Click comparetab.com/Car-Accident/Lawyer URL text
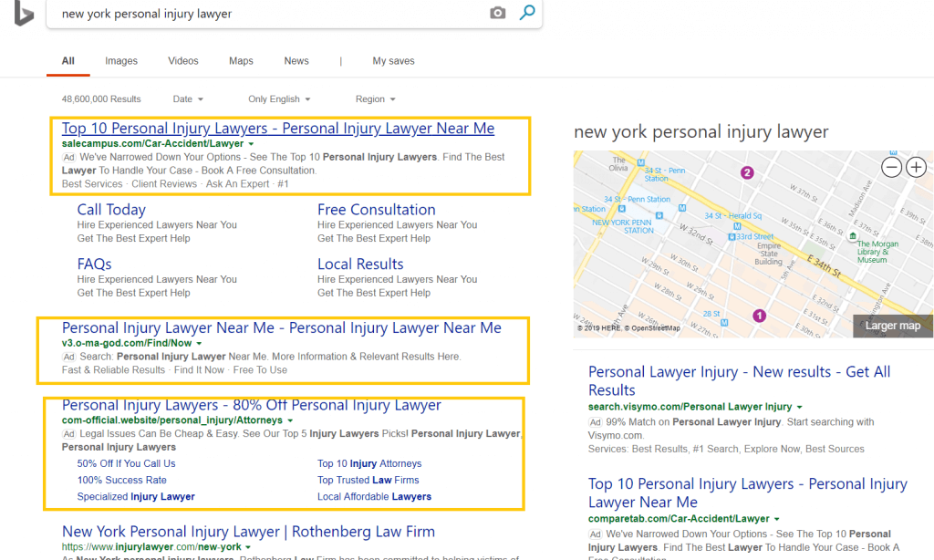The height and width of the screenshot is (560, 934). point(679,519)
